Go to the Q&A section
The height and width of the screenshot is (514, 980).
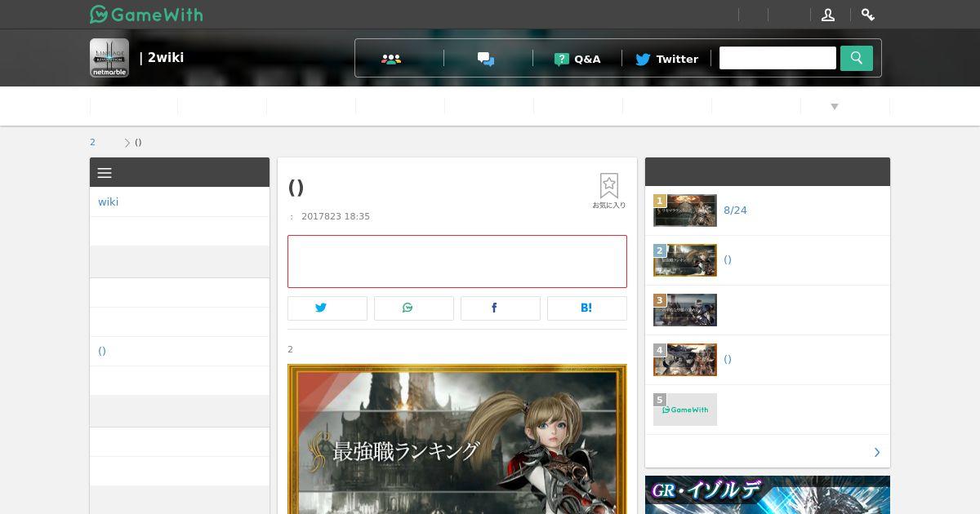point(577,59)
